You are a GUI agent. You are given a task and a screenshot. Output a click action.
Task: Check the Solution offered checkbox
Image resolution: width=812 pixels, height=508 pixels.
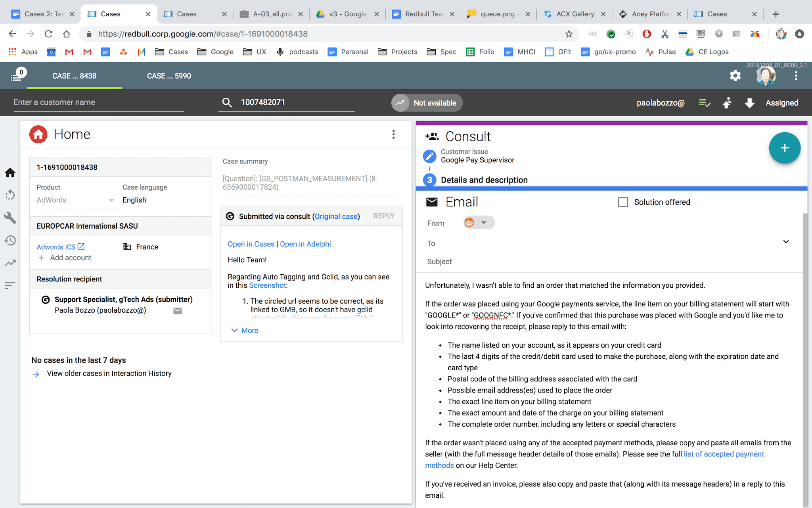(623, 202)
